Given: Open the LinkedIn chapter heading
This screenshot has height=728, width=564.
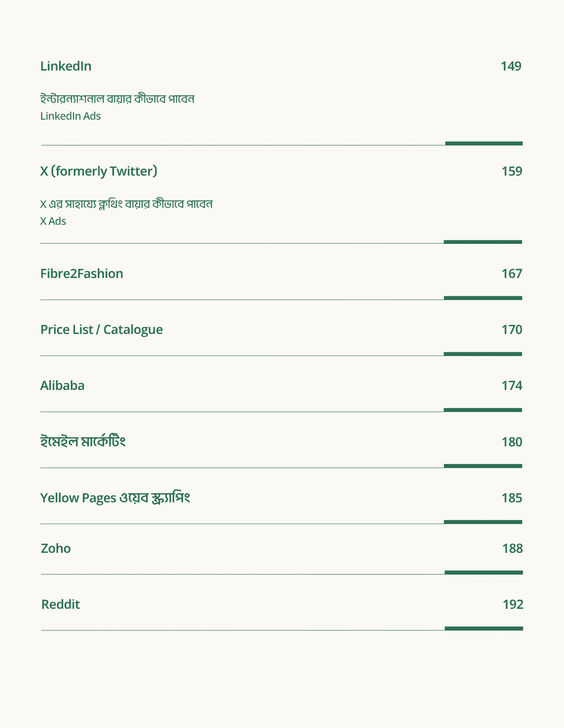Looking at the screenshot, I should coord(65,66).
